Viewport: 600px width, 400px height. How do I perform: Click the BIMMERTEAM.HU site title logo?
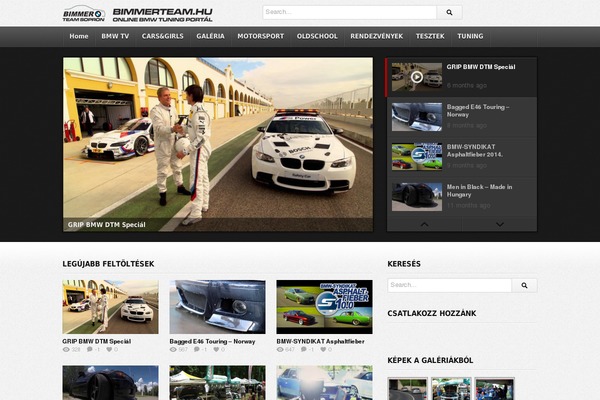click(163, 15)
